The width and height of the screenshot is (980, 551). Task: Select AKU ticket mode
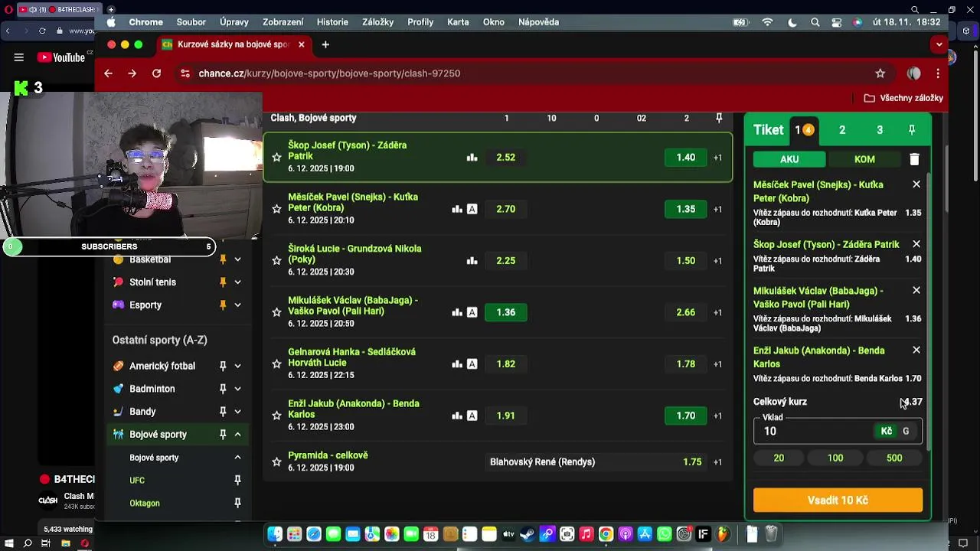pos(789,159)
